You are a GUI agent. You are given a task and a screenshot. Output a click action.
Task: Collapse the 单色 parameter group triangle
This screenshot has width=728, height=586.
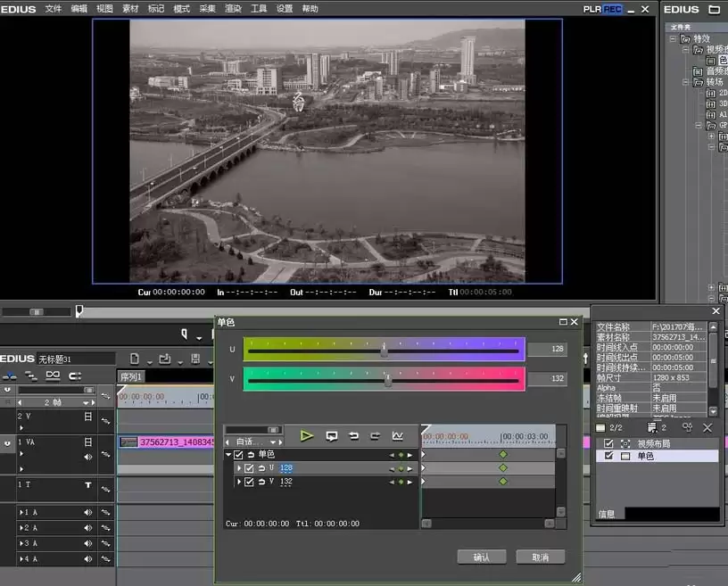coord(228,455)
